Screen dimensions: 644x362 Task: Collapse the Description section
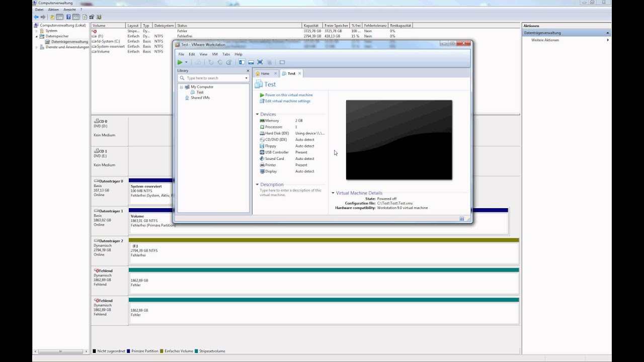(257, 185)
